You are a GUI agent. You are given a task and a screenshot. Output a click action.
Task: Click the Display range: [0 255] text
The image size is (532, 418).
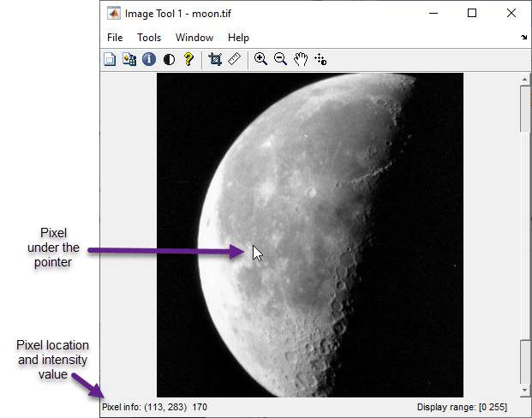[462, 407]
